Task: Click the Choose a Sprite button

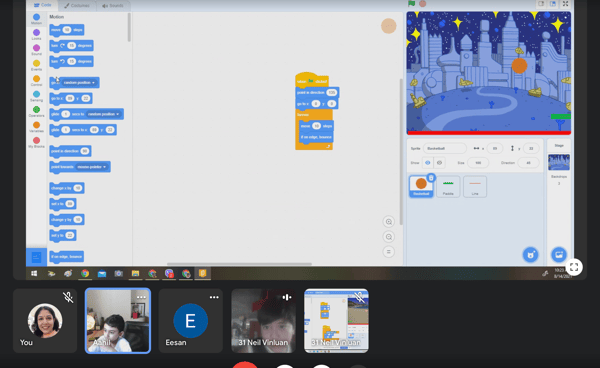Action: 531,255
